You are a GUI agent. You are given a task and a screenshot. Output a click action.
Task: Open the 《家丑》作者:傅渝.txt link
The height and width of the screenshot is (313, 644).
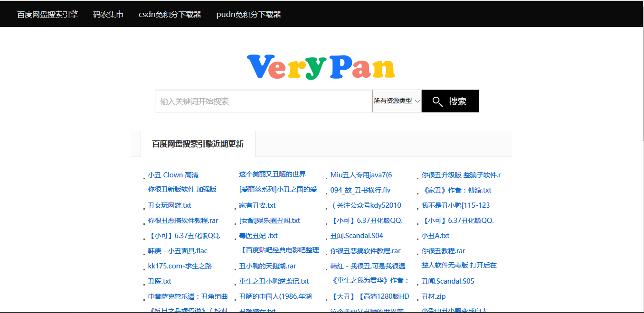[x=456, y=190]
